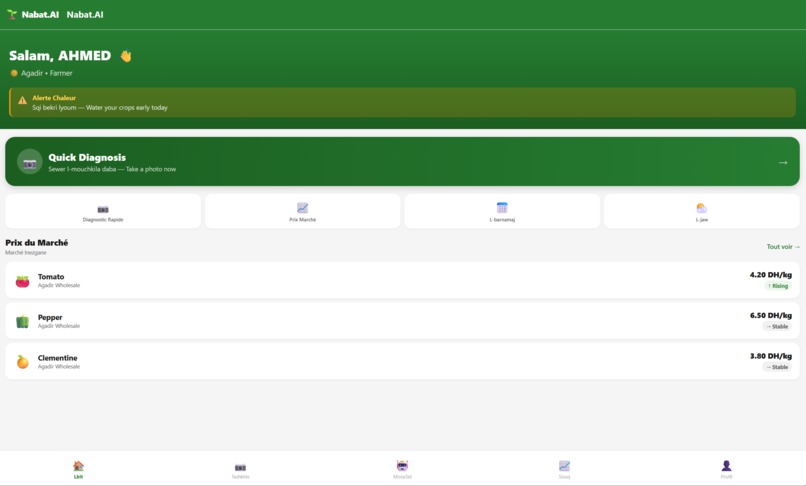The height and width of the screenshot is (486, 806).
Task: Click the Marché Inezgane subtitle
Action: [26, 253]
